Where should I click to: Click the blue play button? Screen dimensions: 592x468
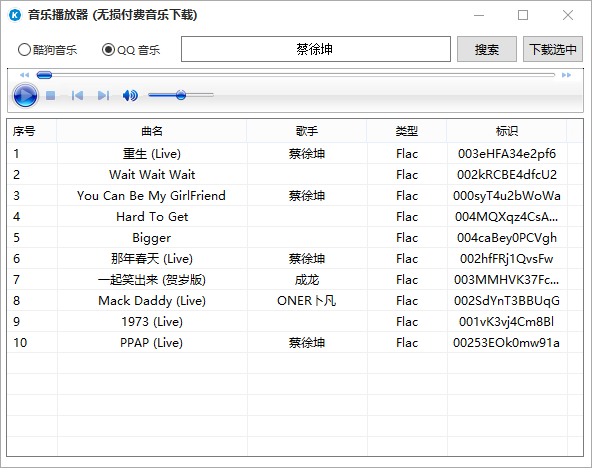tap(25, 95)
